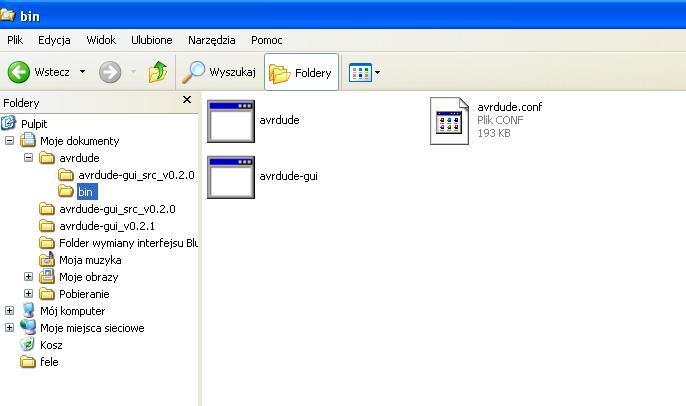Open the Plik menu
Viewport: 686px width, 406px height.
[x=15, y=40]
